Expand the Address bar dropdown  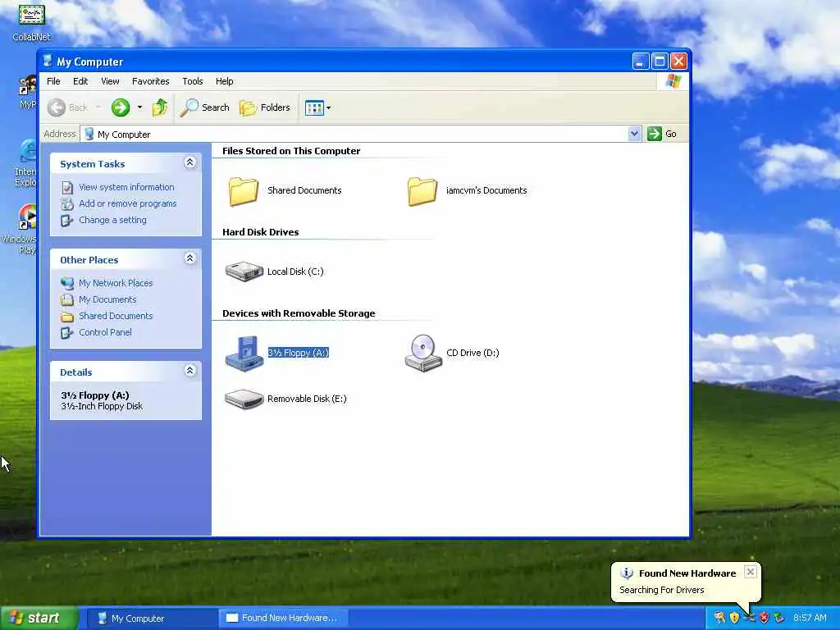coord(634,134)
